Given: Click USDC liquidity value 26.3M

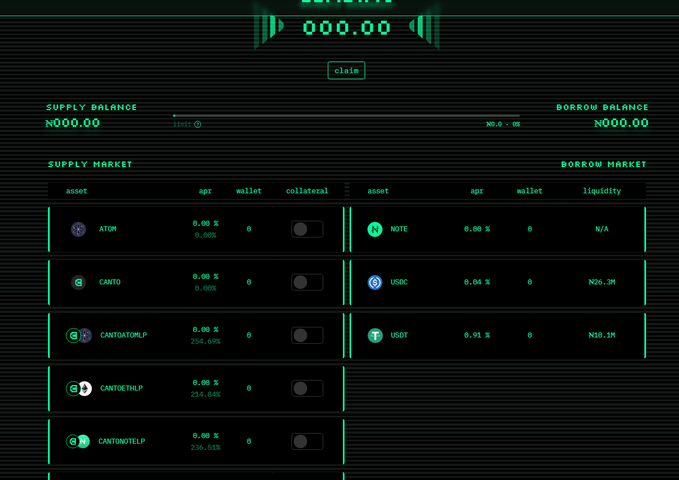Looking at the screenshot, I should tap(602, 282).
